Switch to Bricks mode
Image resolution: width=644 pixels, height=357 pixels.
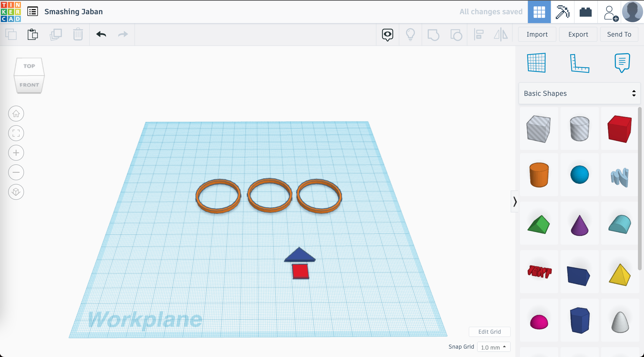pyautogui.click(x=585, y=12)
